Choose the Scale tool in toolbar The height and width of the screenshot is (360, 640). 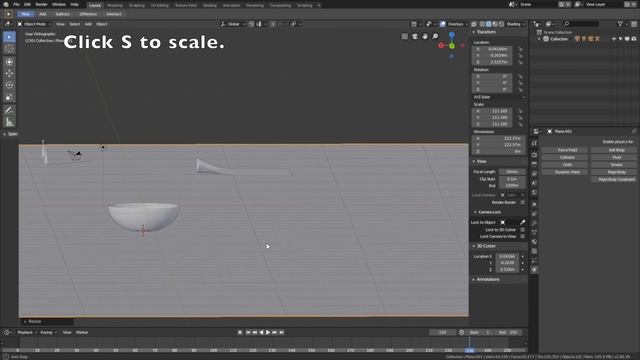[9, 97]
